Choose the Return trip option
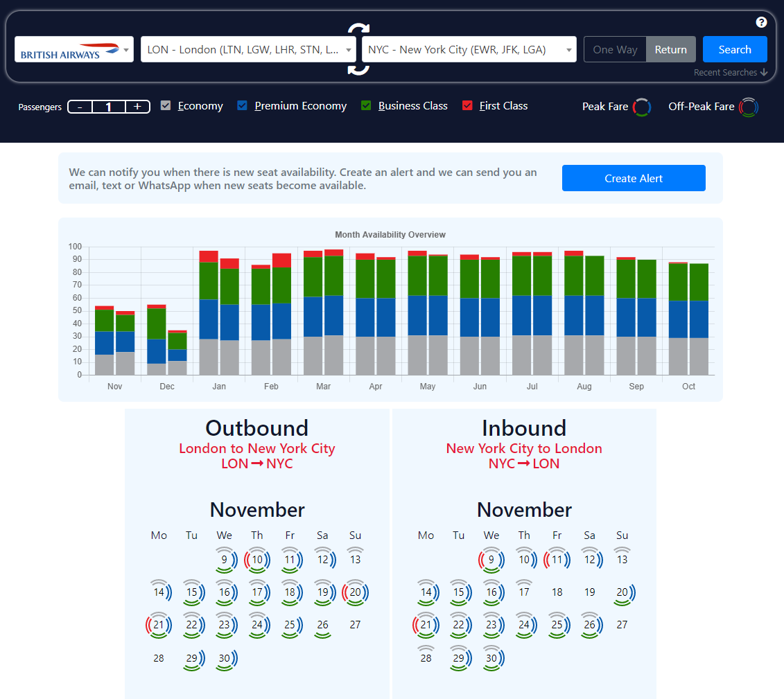Image resolution: width=784 pixels, height=699 pixels. [671, 49]
